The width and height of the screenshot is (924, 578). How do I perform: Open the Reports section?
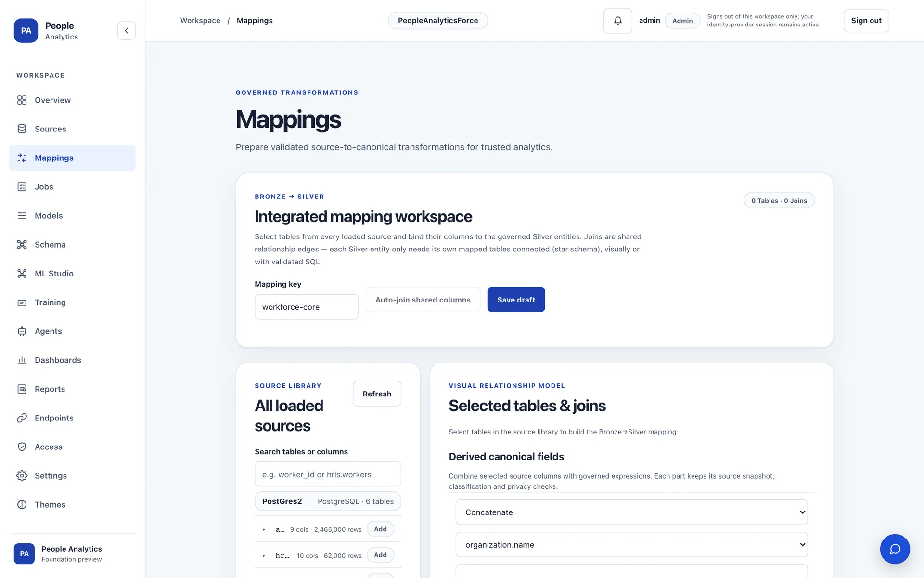coord(72,389)
